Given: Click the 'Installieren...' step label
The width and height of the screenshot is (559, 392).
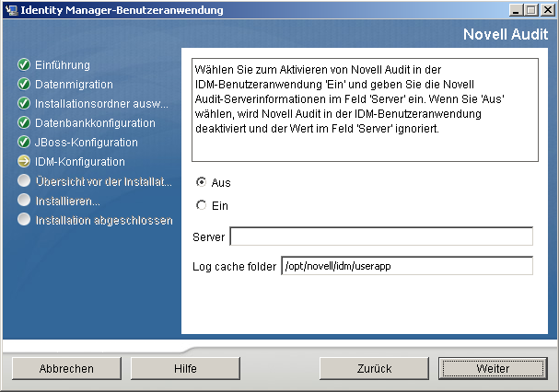Looking at the screenshot, I should [x=68, y=201].
